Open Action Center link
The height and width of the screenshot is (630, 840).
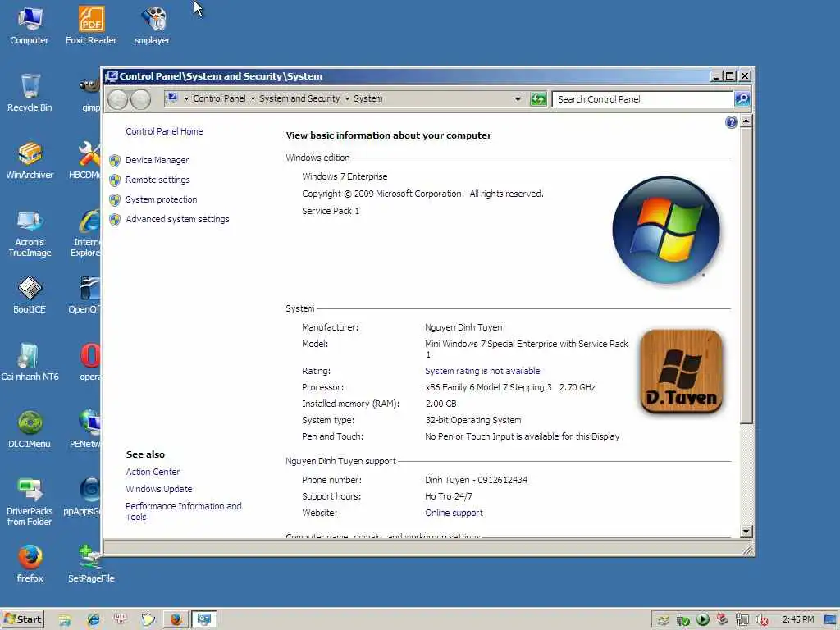pyautogui.click(x=153, y=472)
